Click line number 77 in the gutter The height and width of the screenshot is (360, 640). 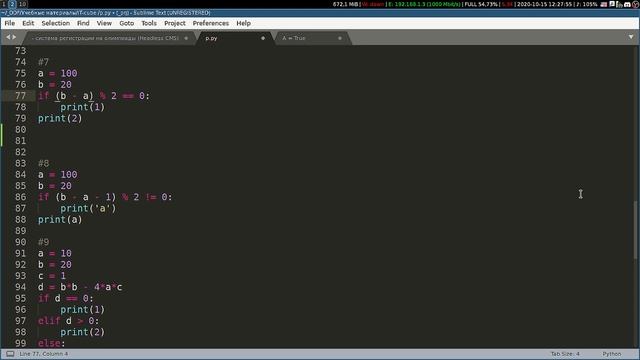20,96
